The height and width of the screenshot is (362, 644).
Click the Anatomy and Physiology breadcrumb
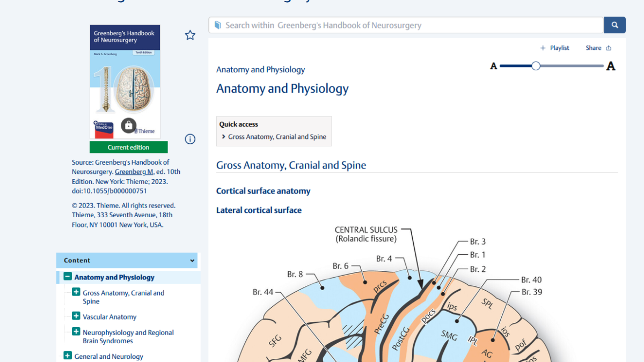click(260, 70)
